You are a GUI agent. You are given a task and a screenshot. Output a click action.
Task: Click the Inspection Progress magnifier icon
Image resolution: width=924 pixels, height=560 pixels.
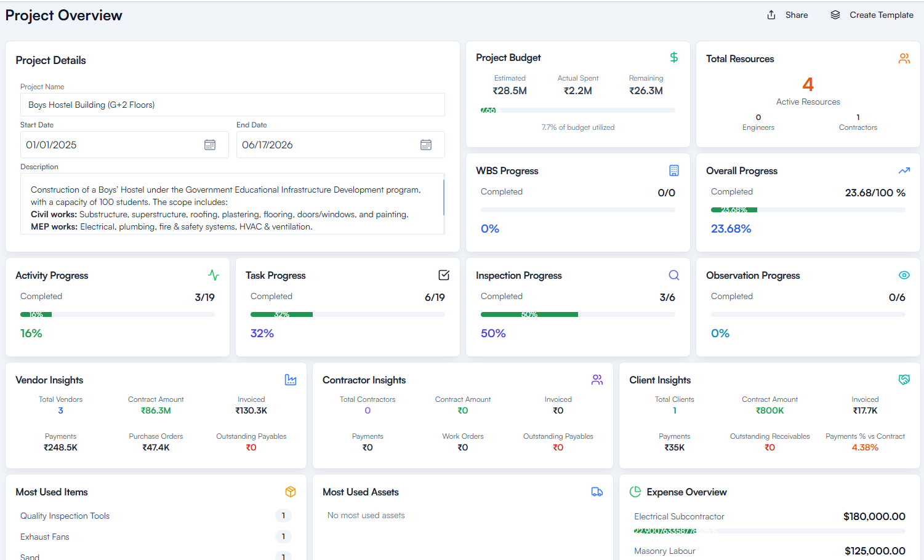click(673, 275)
